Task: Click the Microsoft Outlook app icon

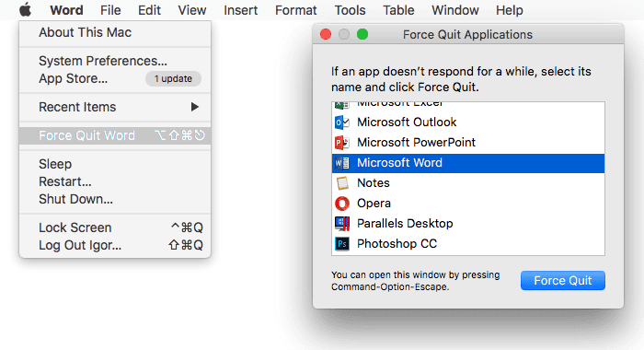Action: click(x=341, y=122)
